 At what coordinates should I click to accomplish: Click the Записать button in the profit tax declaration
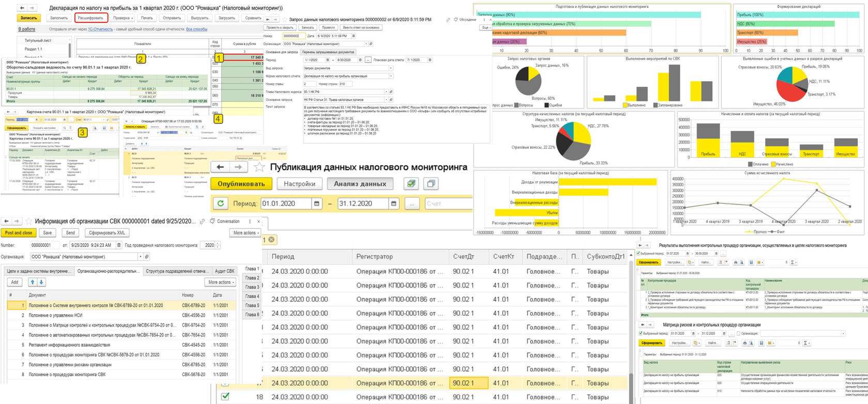(28, 18)
